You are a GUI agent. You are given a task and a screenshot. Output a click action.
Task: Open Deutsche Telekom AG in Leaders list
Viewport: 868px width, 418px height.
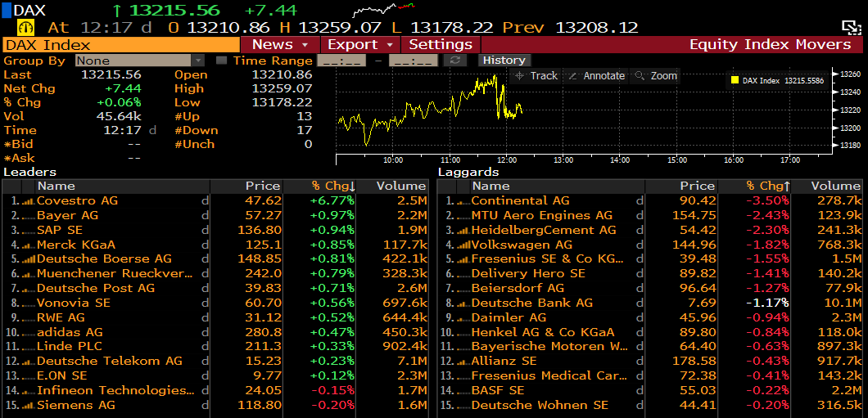tap(110, 361)
